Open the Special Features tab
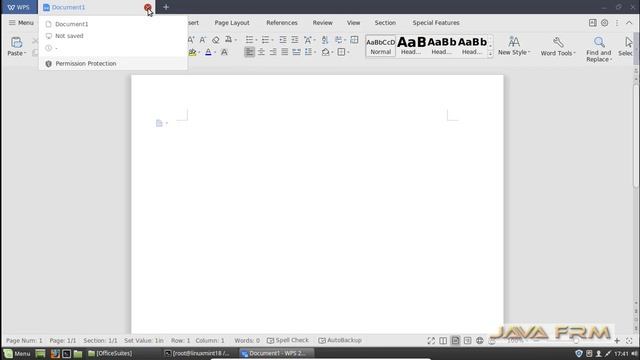This screenshot has width=640, height=360. tap(436, 23)
